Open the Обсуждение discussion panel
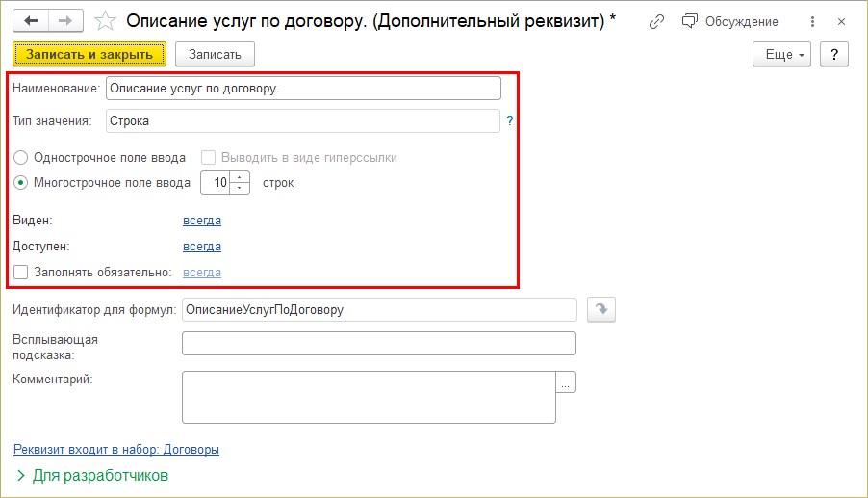The height and width of the screenshot is (498, 868). point(730,21)
